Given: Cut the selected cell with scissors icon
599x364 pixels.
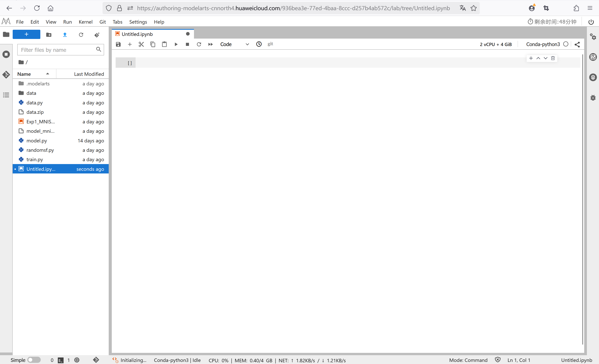Looking at the screenshot, I should 141,44.
